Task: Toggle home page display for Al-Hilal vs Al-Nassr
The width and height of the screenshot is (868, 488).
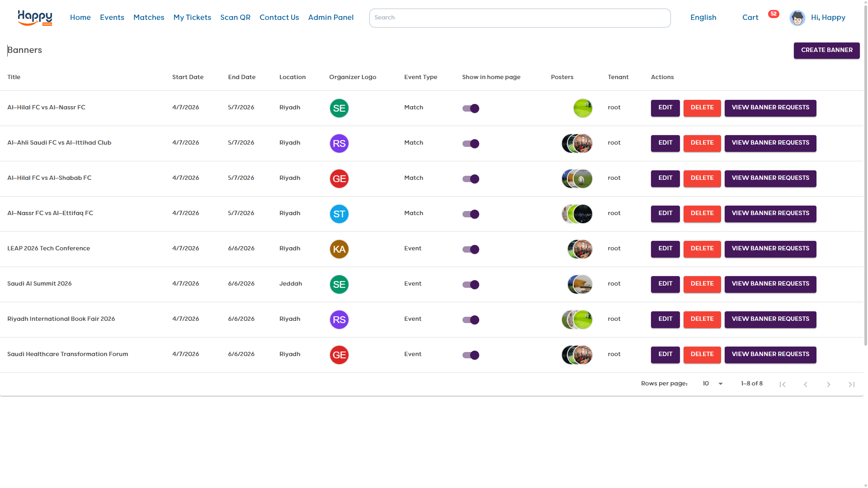Action: tap(471, 108)
